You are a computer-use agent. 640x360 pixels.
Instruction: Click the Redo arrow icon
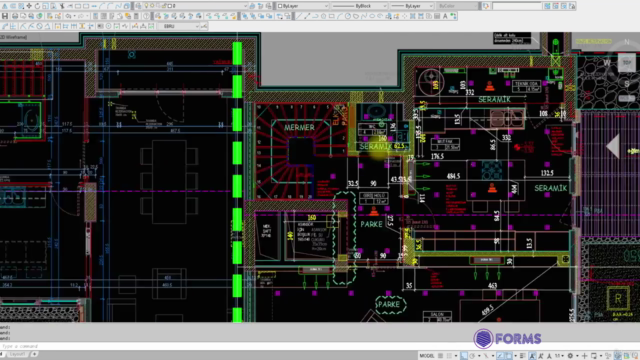[x=81, y=16]
